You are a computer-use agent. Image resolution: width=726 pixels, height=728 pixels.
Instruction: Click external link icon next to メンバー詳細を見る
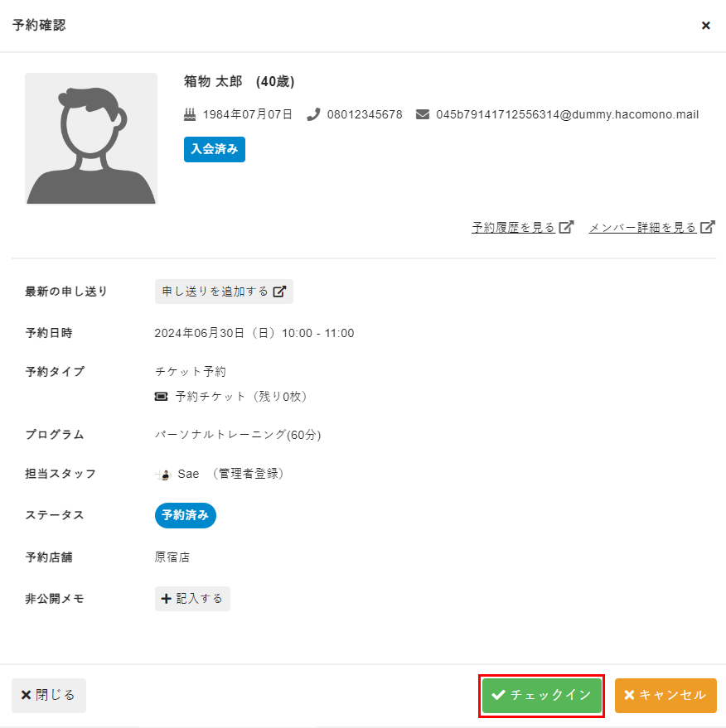[x=708, y=227]
